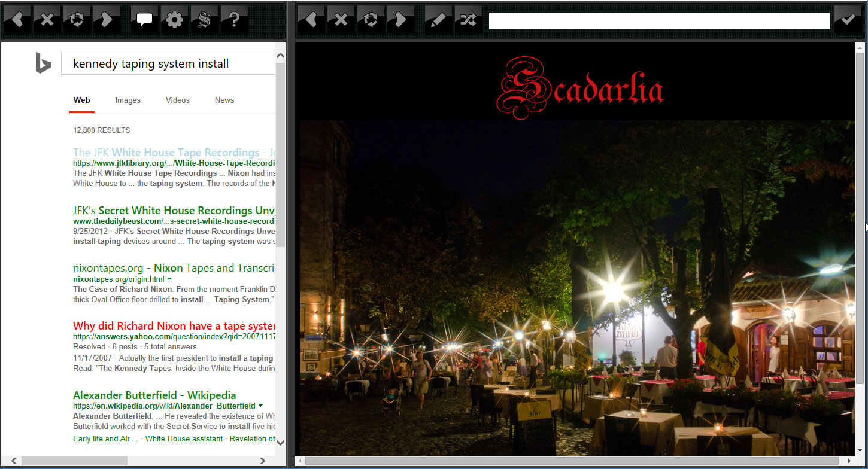868x469 pixels.
Task: Click the 12,800 RESULTS count text
Action: 102,130
